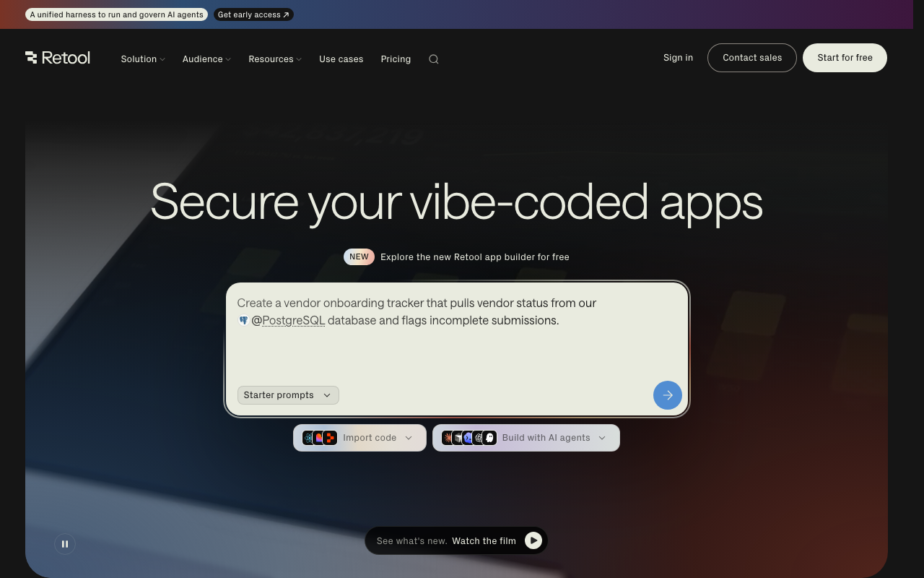This screenshot has height=578, width=924.
Task: Pause the background video
Action: [65, 544]
